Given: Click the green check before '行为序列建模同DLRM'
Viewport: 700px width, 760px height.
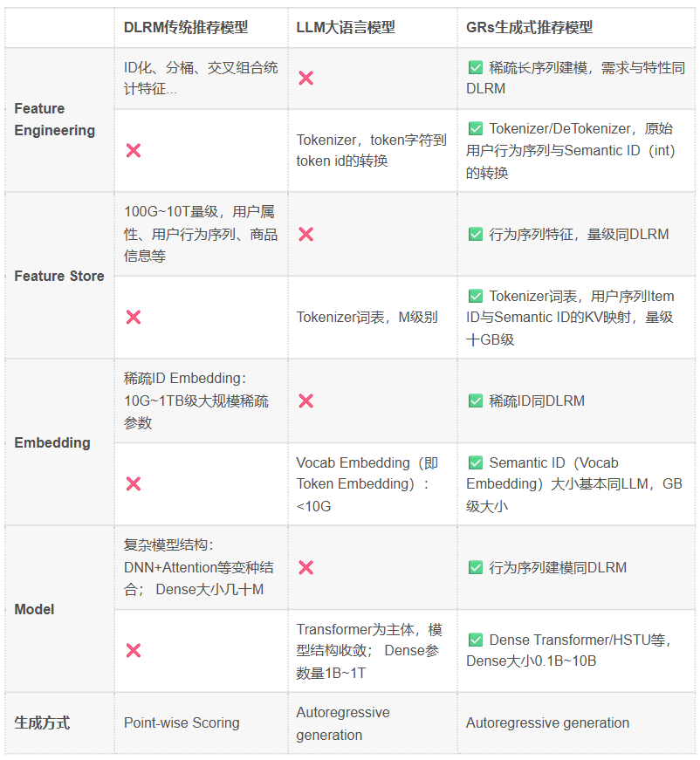Looking at the screenshot, I should click(476, 567).
